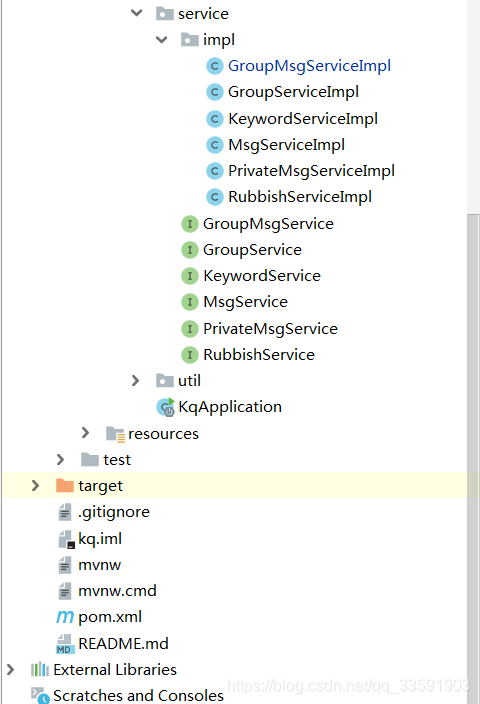Select the pom.xml file name

tap(110, 617)
